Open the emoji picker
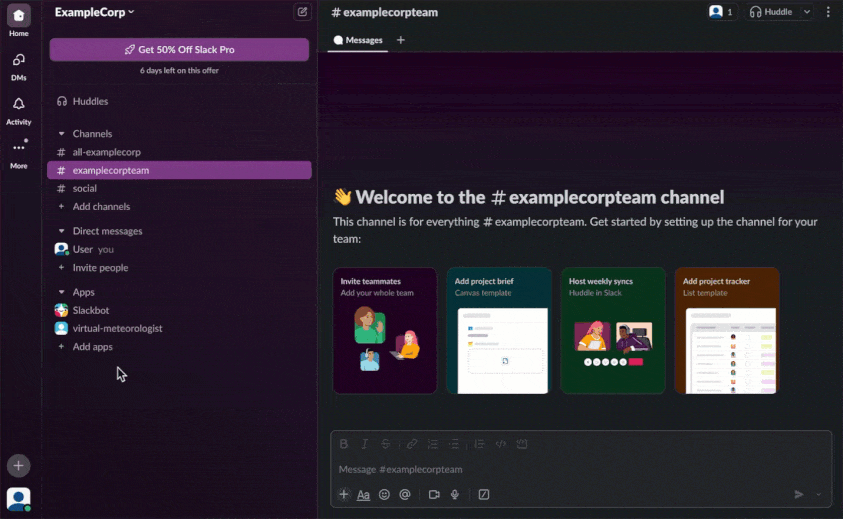This screenshot has width=843, height=519. (x=384, y=494)
